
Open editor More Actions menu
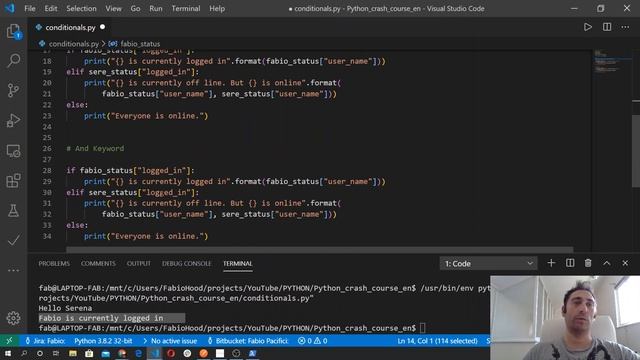[x=625, y=27]
